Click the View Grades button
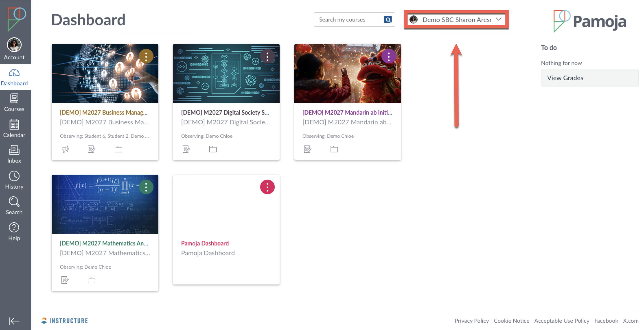The image size is (644, 330). [x=589, y=78]
